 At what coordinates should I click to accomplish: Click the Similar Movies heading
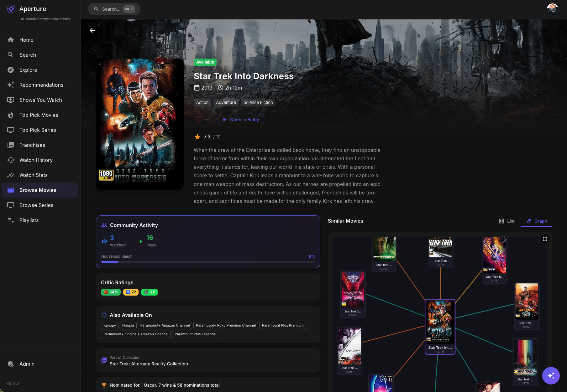click(345, 221)
